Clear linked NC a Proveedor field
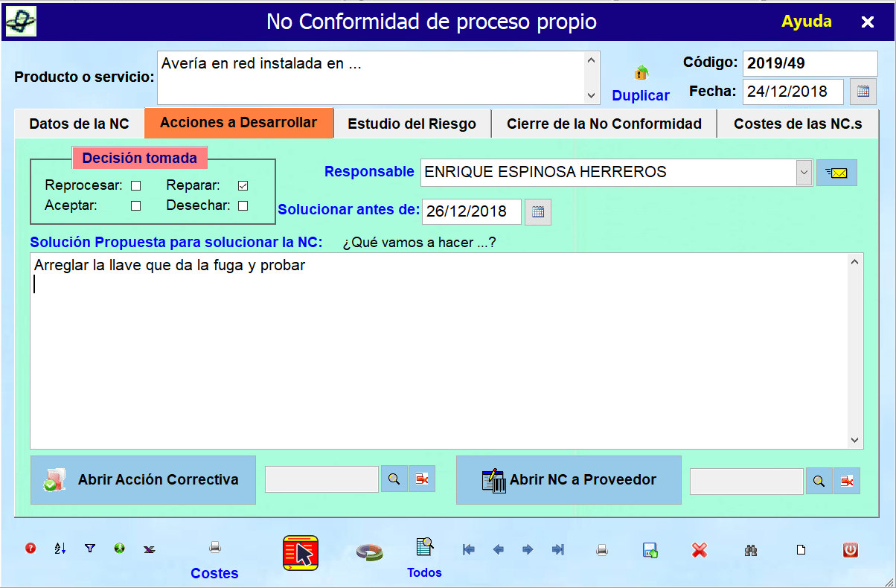Screen dimensions: 896x588 click(847, 481)
